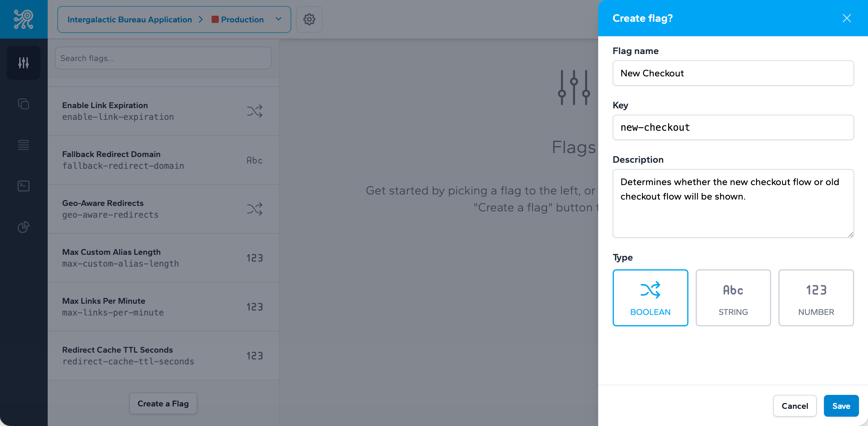The image size is (868, 426).
Task: Select the STRING flag type
Action: (x=733, y=298)
